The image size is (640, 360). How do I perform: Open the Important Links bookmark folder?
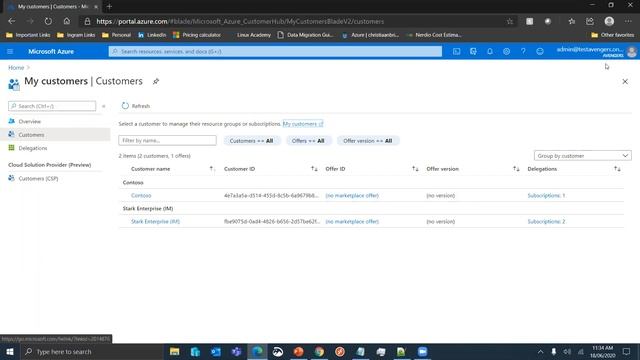pyautogui.click(x=28, y=35)
